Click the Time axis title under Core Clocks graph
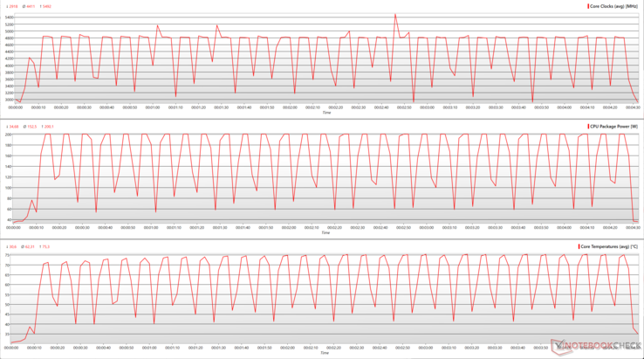 (326, 113)
